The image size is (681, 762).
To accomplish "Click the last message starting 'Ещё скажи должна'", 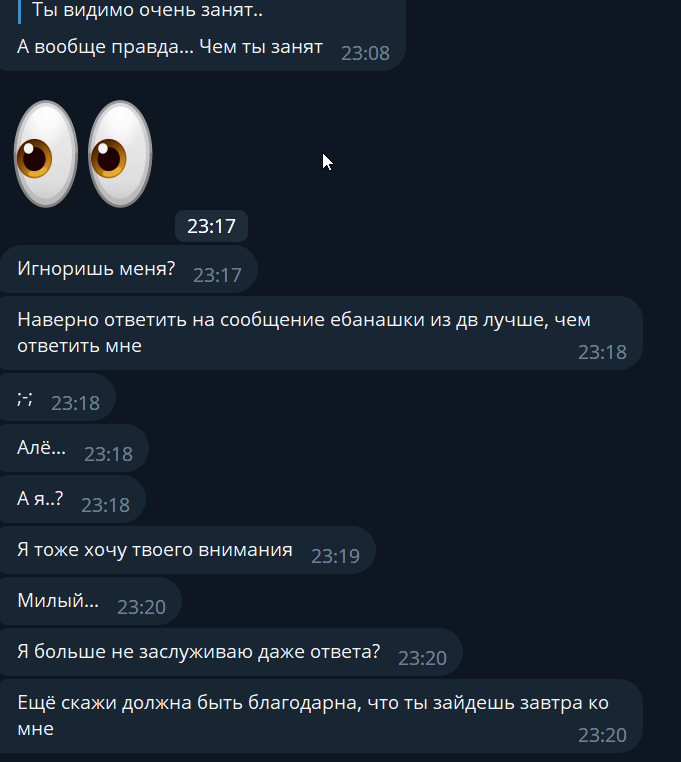I will point(321,716).
